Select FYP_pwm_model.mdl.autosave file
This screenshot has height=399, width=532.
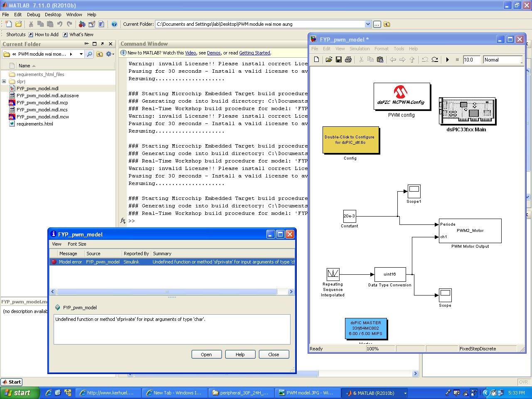click(47, 96)
